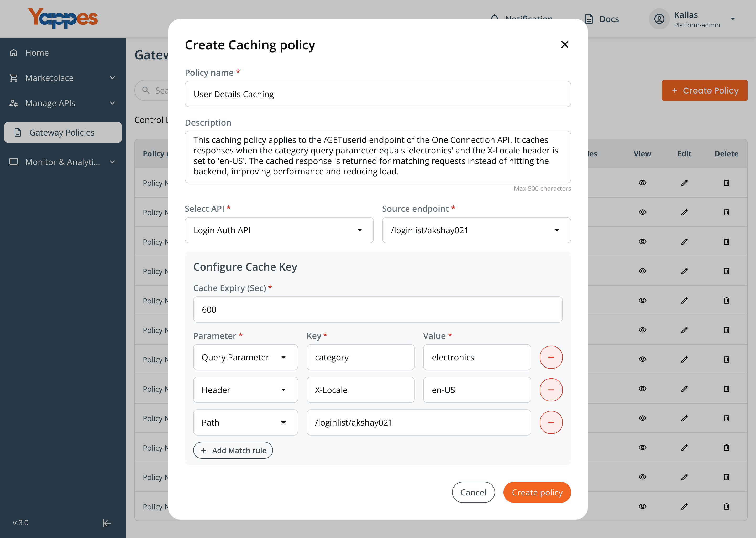Click view eye in second policy row
The image size is (756, 538).
click(642, 212)
